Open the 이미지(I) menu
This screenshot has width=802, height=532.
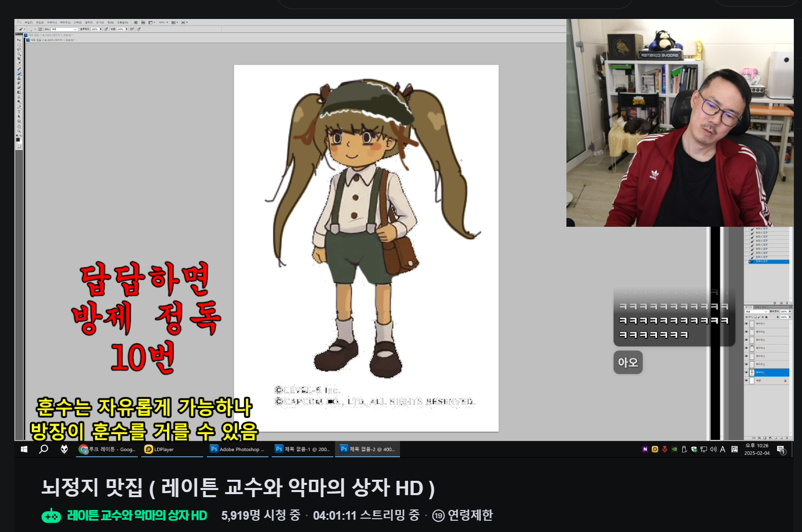[x=52, y=23]
